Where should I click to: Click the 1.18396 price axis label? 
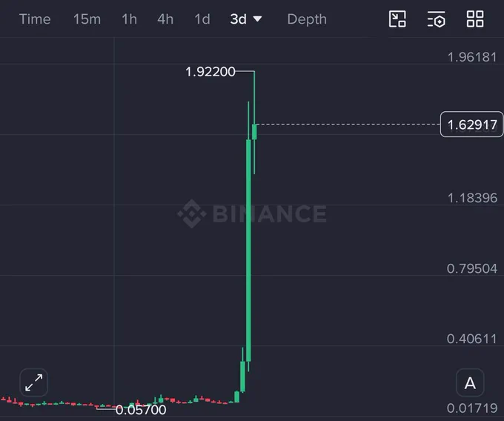(x=472, y=198)
